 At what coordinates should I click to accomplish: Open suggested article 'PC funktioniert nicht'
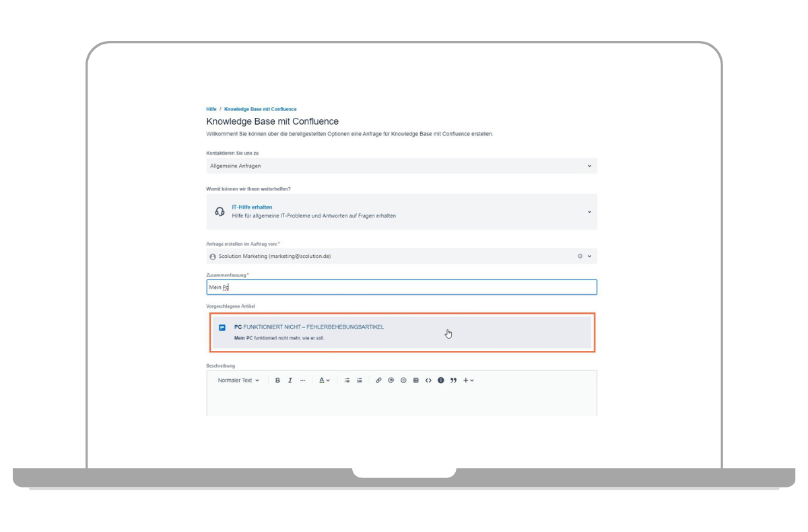tap(308, 327)
